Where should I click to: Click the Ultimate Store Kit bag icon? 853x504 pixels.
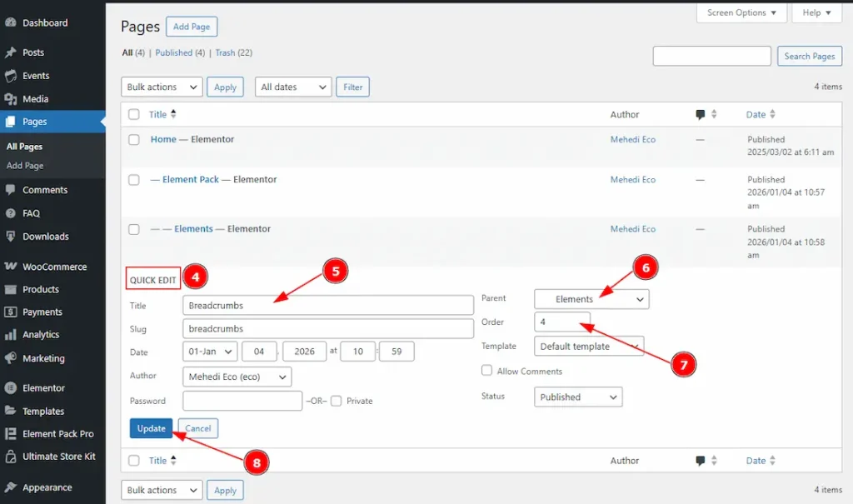click(x=10, y=457)
